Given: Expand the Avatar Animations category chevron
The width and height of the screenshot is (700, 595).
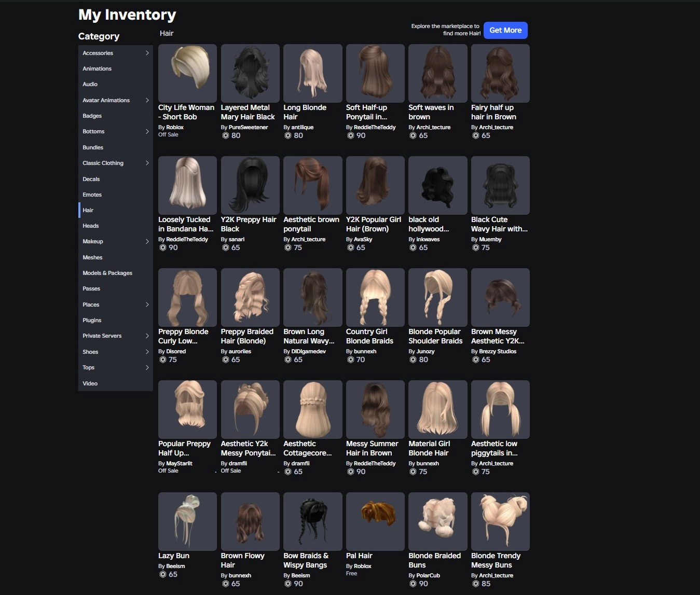Looking at the screenshot, I should 147,100.
